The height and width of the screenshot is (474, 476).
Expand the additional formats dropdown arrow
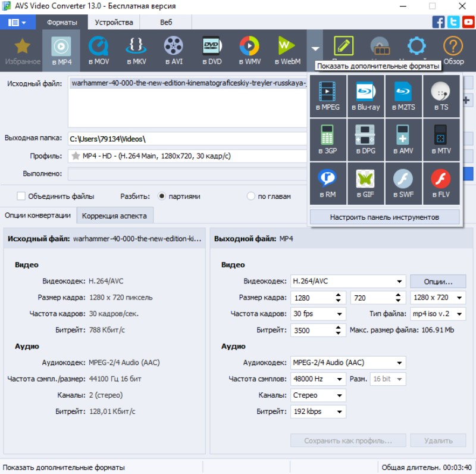[x=315, y=49]
